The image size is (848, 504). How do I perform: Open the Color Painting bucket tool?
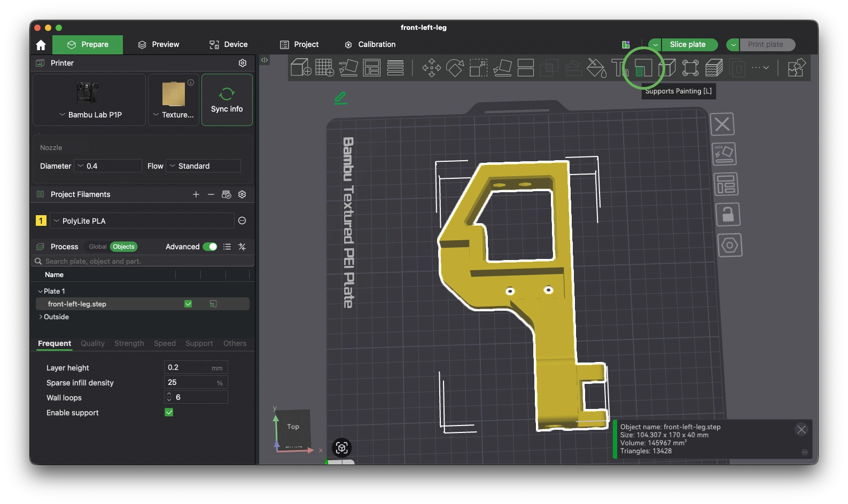(x=596, y=68)
